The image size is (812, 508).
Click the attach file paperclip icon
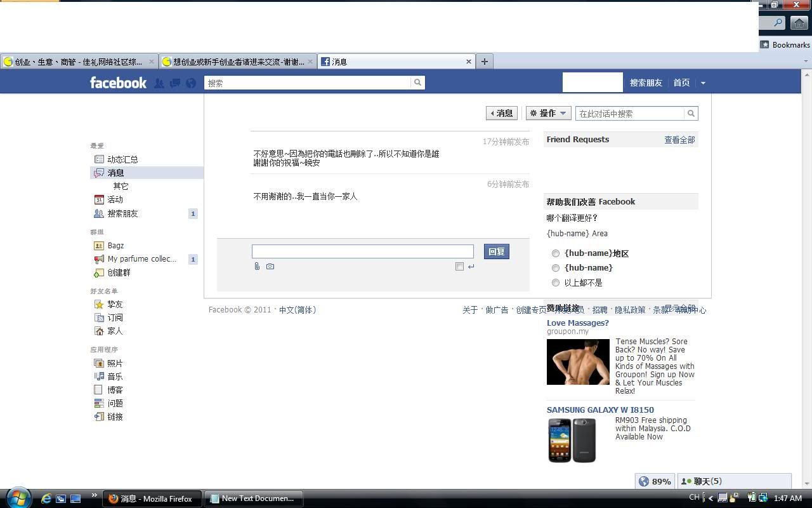point(257,267)
